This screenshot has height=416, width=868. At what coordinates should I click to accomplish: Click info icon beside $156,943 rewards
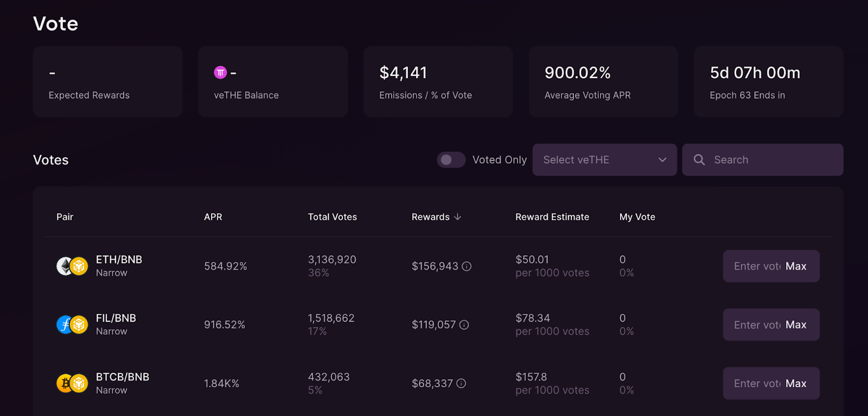click(x=467, y=266)
